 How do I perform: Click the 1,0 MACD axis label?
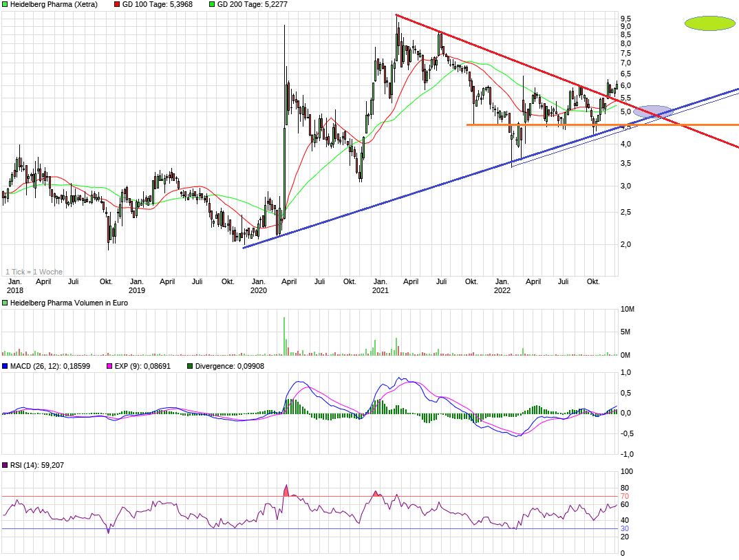(626, 372)
